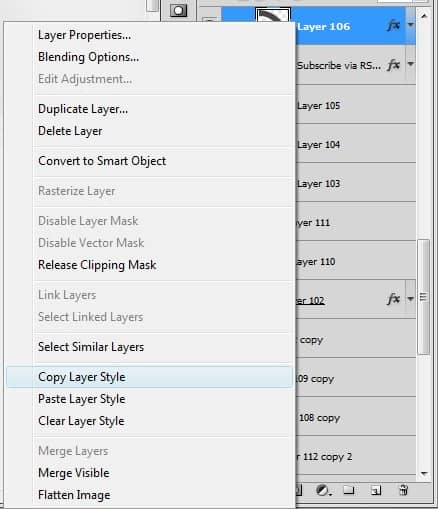Click the create new layer icon

[376, 490]
